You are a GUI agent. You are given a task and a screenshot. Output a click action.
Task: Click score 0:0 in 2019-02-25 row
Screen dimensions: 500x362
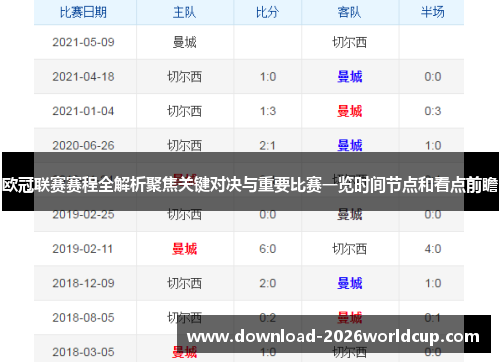[268, 214]
